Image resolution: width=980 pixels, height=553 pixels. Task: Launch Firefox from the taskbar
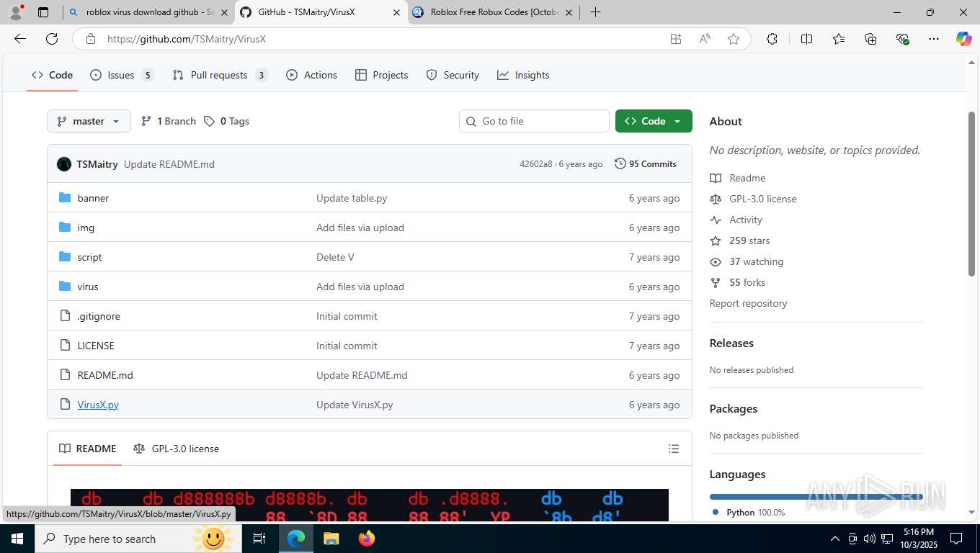coord(367,539)
